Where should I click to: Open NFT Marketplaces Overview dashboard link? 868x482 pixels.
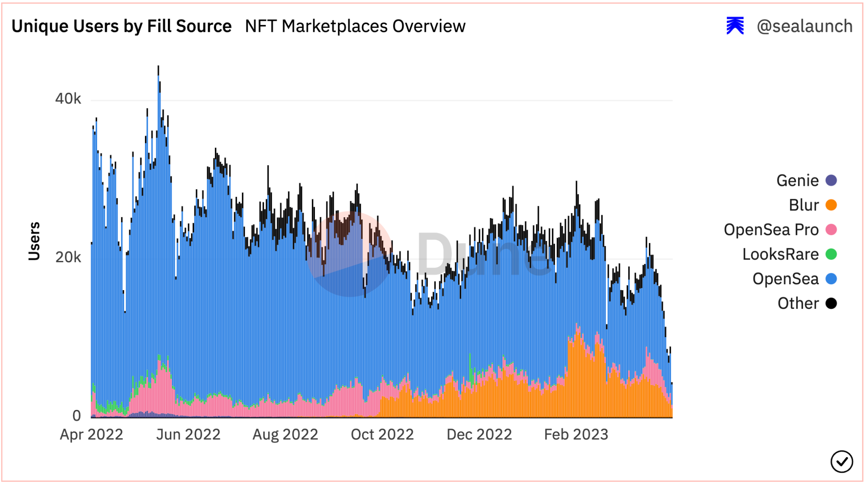pos(355,26)
